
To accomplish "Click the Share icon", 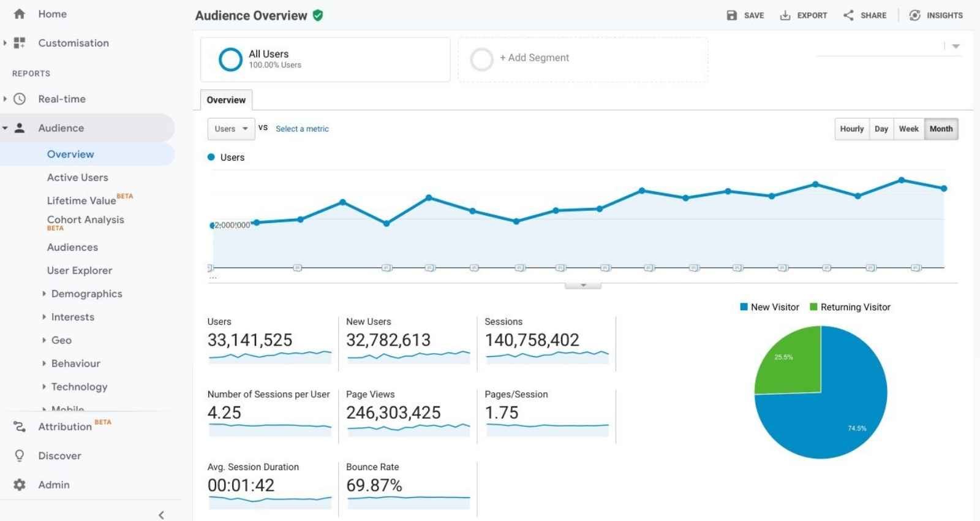I will 848,15.
